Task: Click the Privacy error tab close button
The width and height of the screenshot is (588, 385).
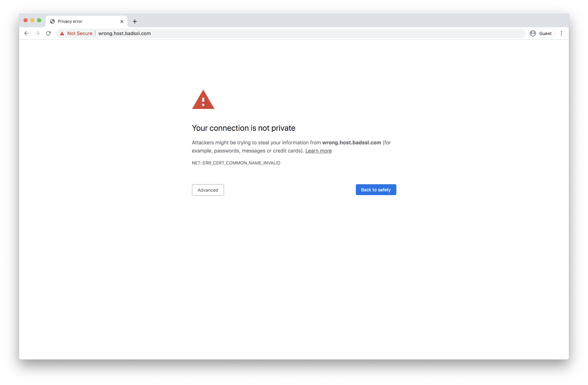Action: coord(121,21)
